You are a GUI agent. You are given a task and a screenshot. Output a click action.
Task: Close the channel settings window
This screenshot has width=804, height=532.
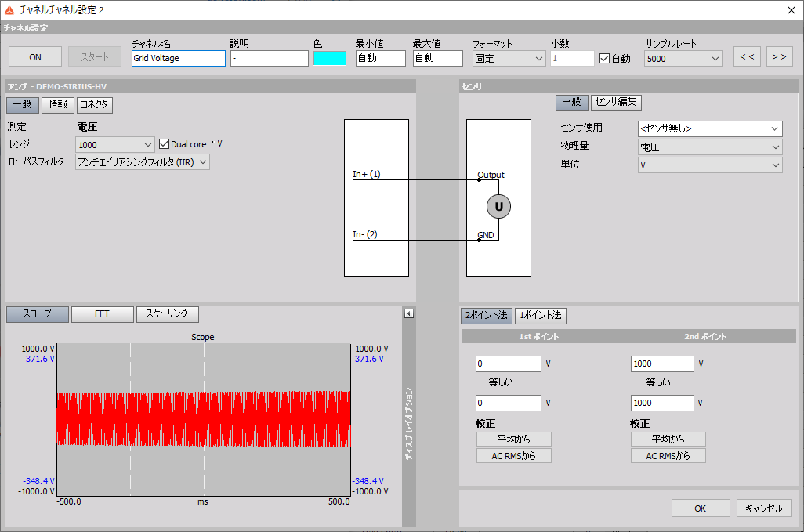[791, 10]
